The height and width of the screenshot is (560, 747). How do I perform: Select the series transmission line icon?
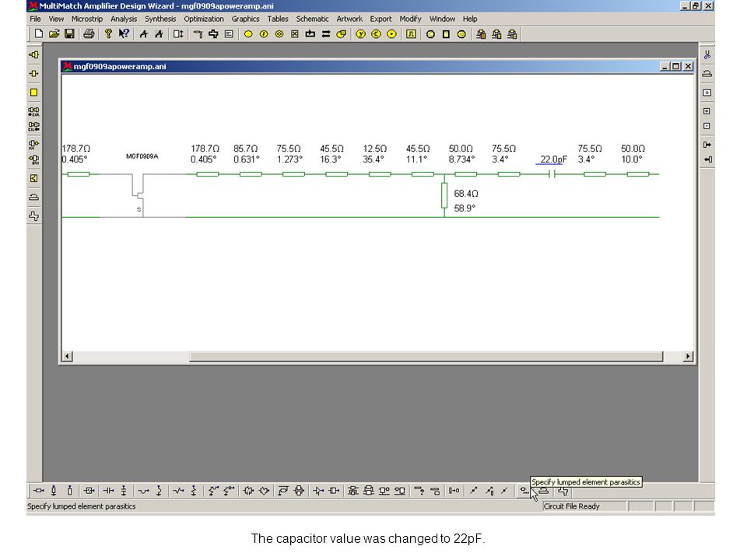tap(39, 491)
